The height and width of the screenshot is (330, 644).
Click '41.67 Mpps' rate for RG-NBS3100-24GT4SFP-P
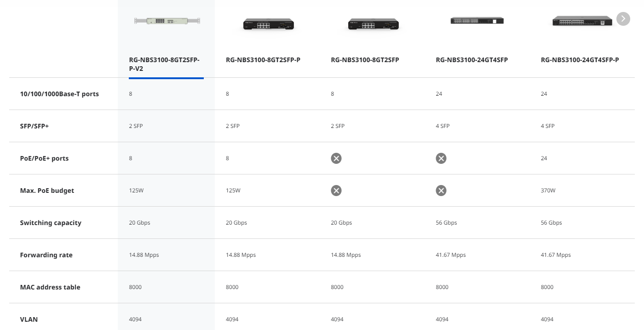pos(556,255)
